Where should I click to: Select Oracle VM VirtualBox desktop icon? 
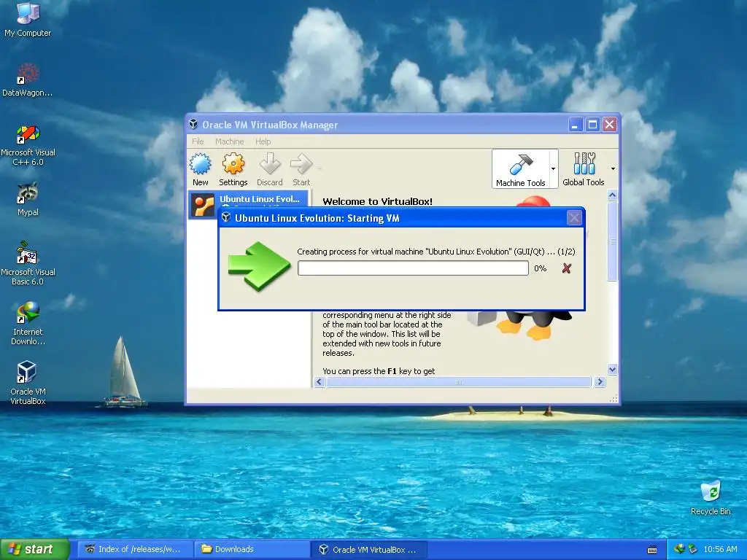[x=28, y=384]
